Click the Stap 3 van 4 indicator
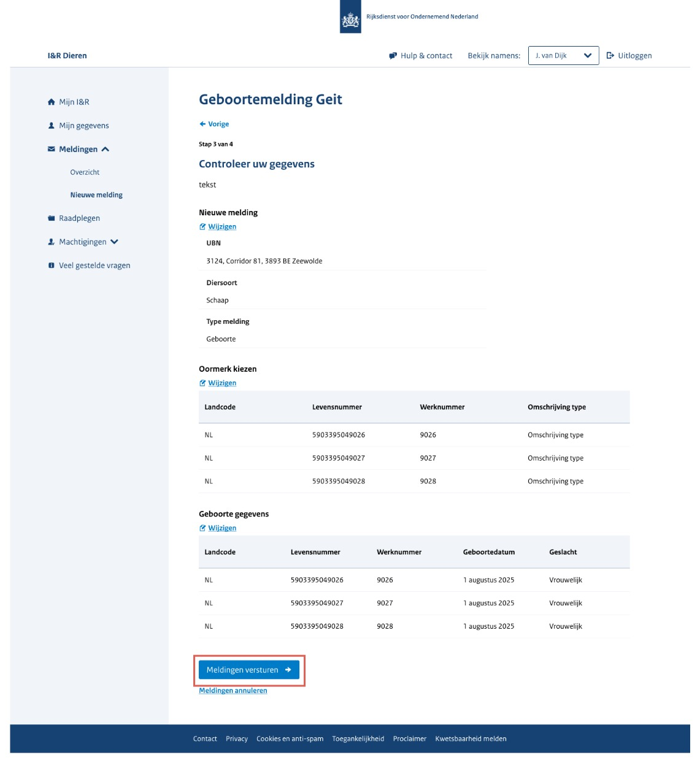 (x=216, y=145)
